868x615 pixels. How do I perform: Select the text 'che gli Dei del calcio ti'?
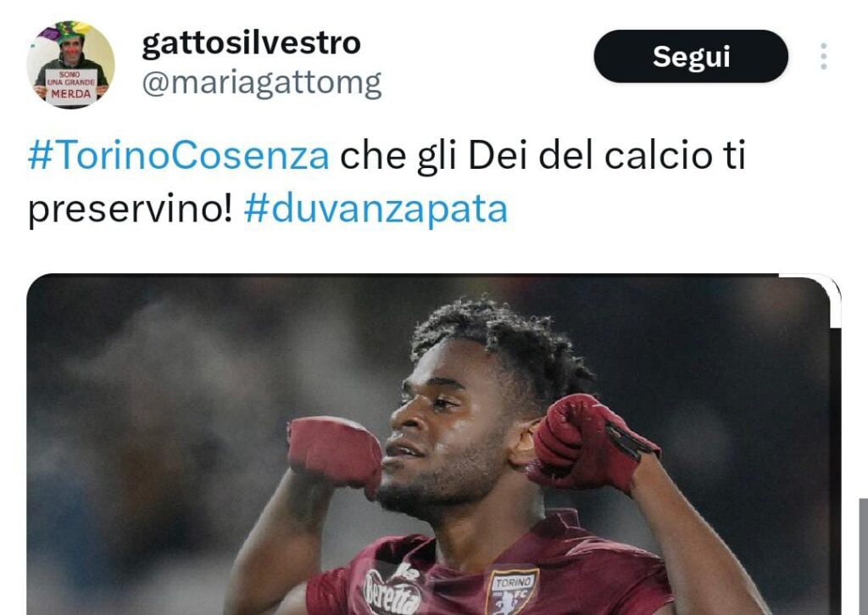coord(542,156)
